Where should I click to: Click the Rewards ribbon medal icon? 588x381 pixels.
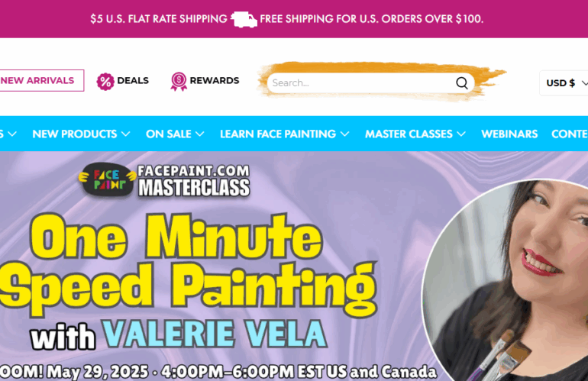click(x=179, y=82)
